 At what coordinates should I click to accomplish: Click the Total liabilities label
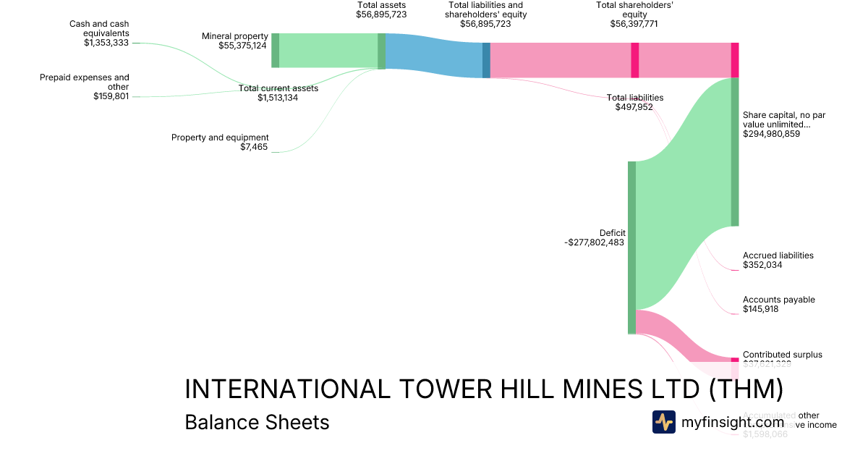634,102
